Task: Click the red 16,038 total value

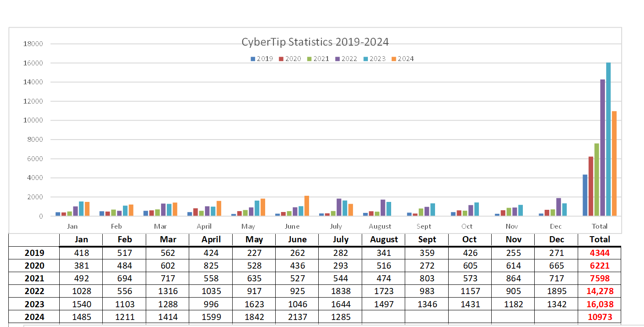Action: pos(600,304)
